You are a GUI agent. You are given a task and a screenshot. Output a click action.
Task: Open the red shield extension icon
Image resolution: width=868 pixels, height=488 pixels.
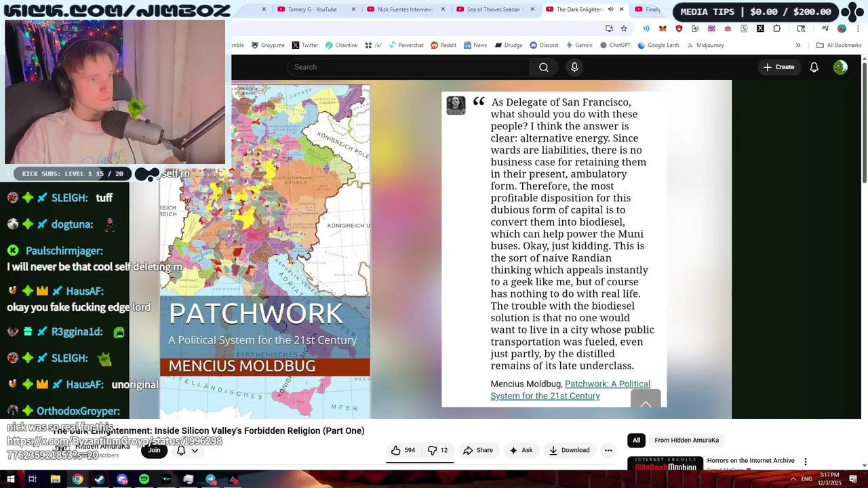click(x=679, y=28)
